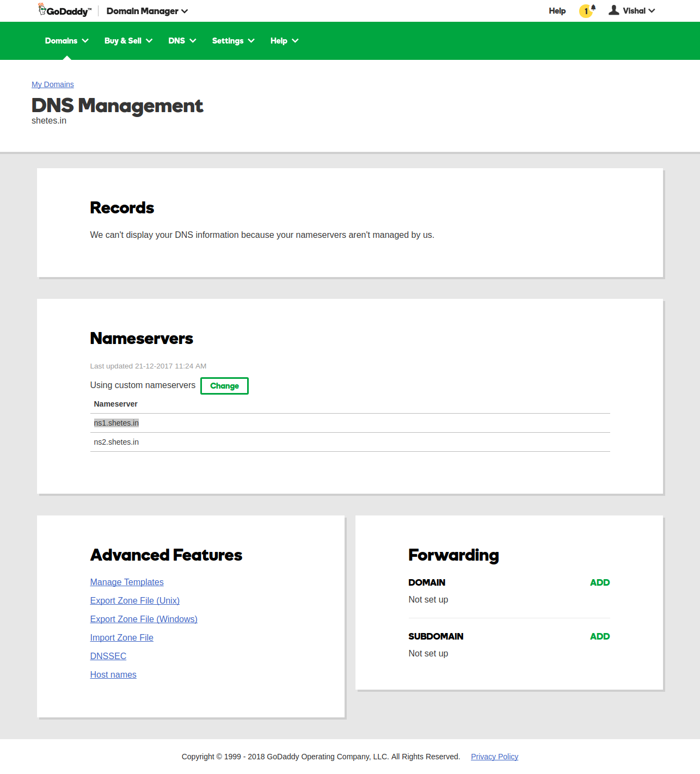This screenshot has width=700, height=774.
Task: Click the Nameserver column header
Action: (x=115, y=404)
